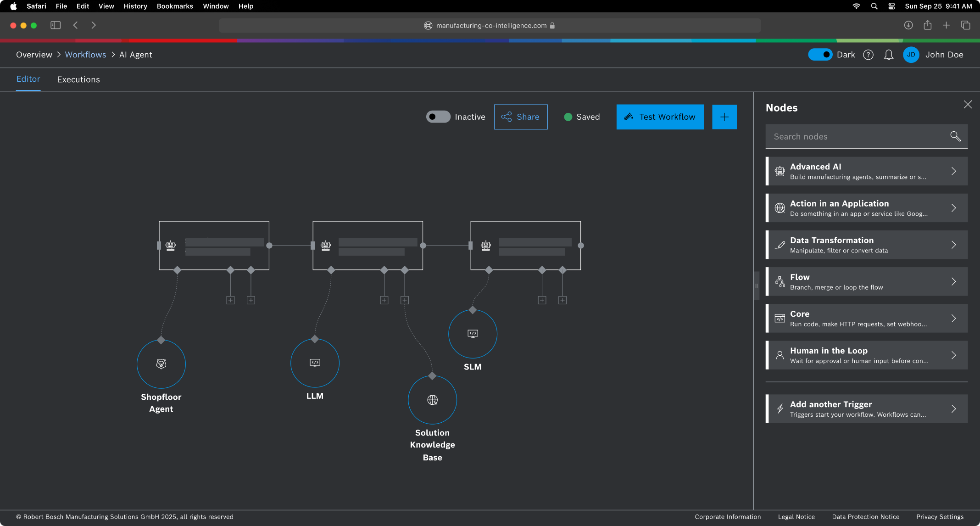Click the LLM node circle icon
980x526 pixels.
(x=315, y=363)
